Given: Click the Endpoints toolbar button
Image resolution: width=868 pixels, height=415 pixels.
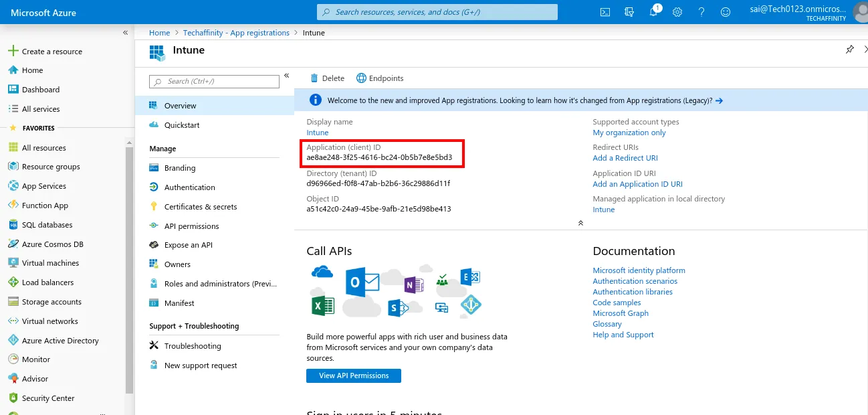Looking at the screenshot, I should (x=380, y=78).
